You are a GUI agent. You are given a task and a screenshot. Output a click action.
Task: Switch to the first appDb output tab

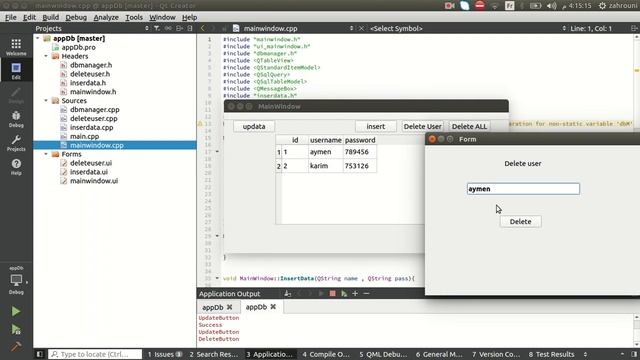click(213, 307)
